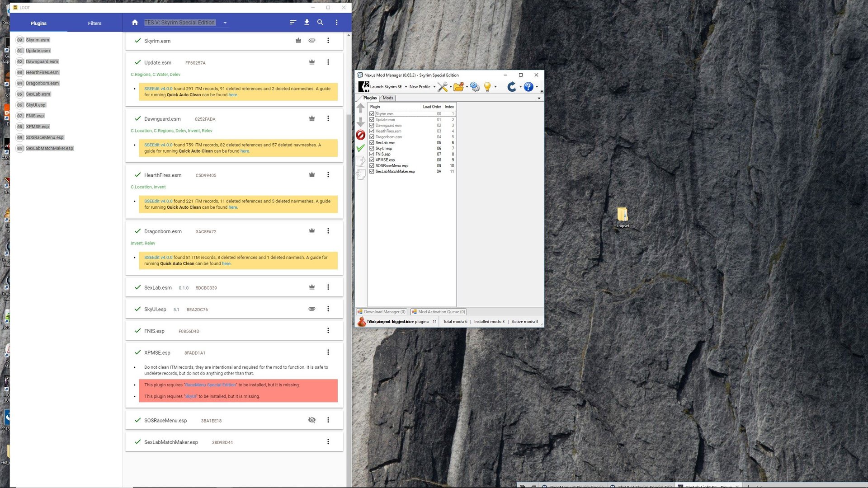This screenshot has width=868, height=488.
Task: Click the crown icon on SexLab.esm card
Action: coord(312,287)
